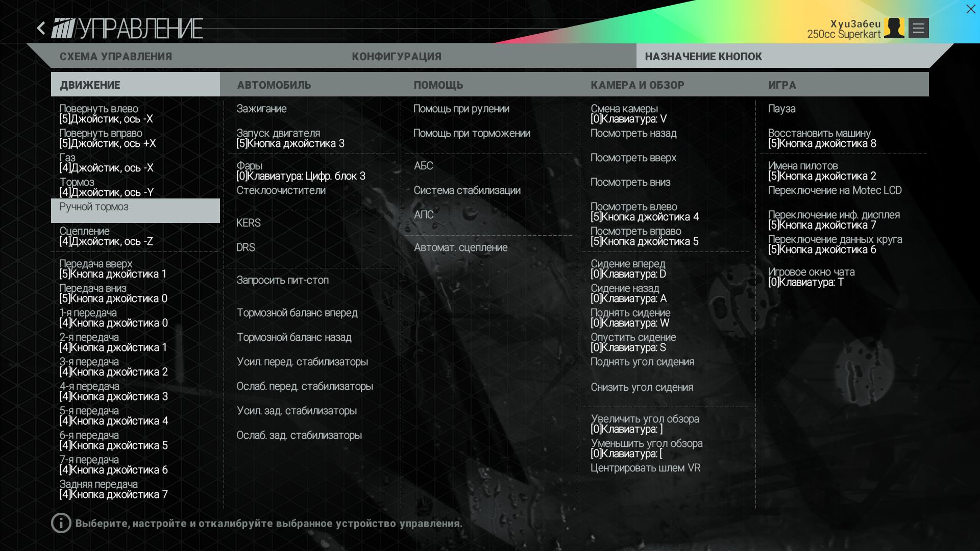Open the ИГРА category header
980x551 pixels.
tap(782, 85)
